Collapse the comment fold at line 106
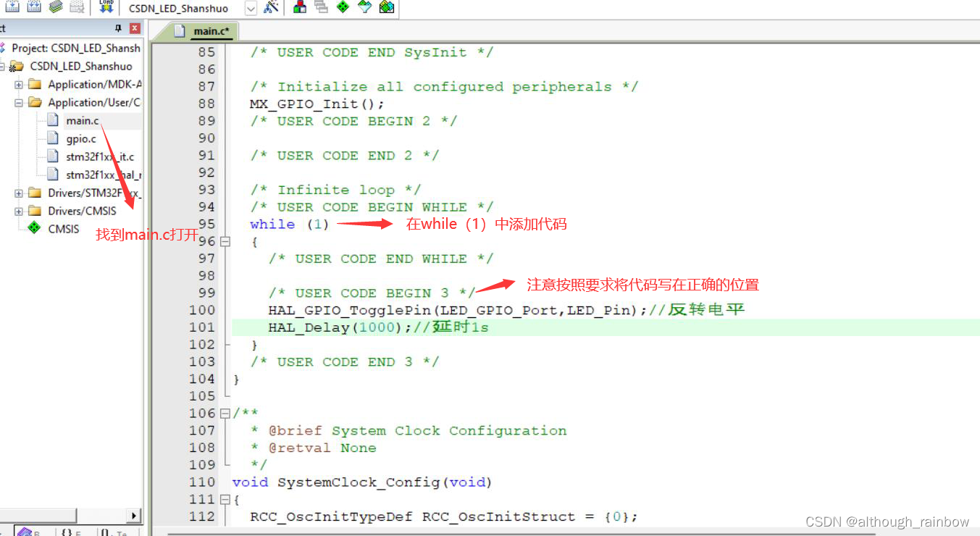This screenshot has width=980, height=536. [225, 414]
